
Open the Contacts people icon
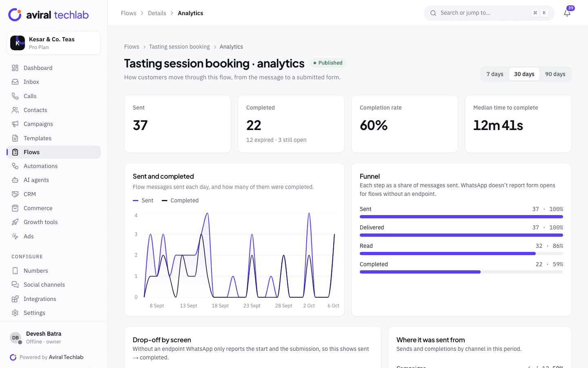coord(15,110)
